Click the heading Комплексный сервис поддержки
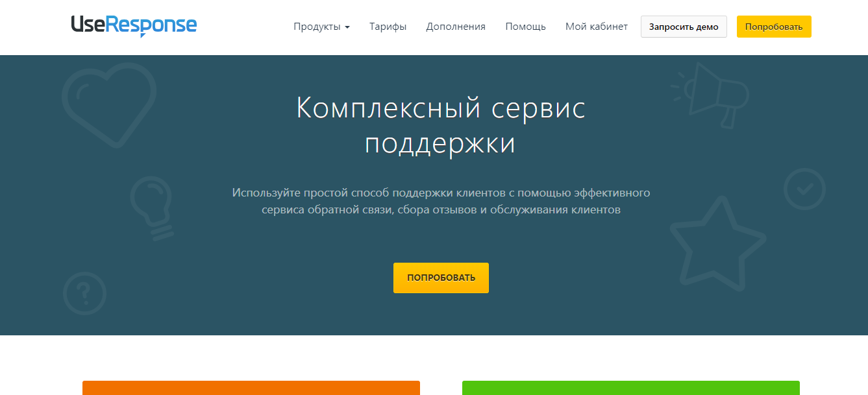Image resolution: width=868 pixels, height=395 pixels. tap(441, 126)
